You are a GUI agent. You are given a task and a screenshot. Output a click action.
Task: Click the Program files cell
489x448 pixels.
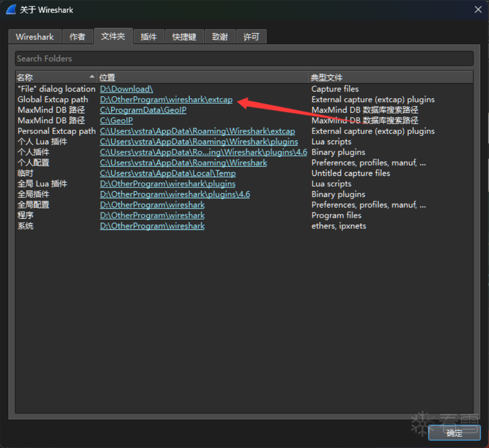coord(336,215)
